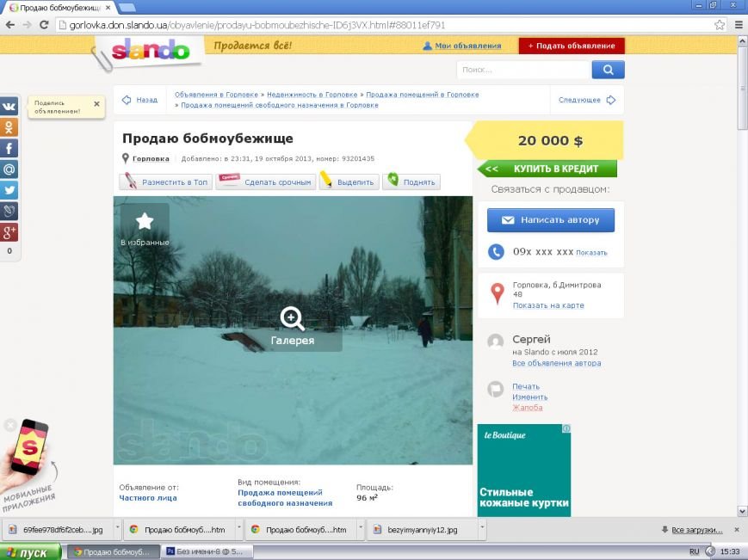Viewport: 748px width, 560px height.
Task: Click seller avatar icon
Action: pyautogui.click(x=496, y=342)
